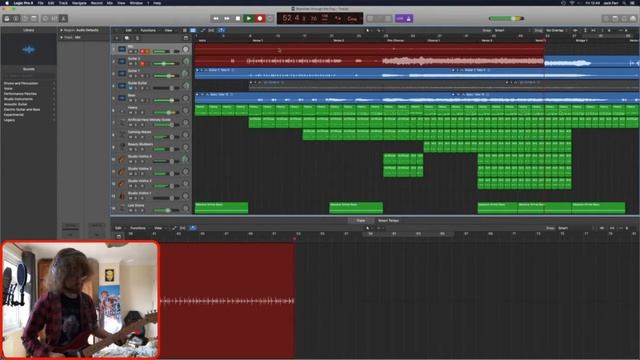640x360 pixels.
Task: Click the Catch Playhead icon in Tracks area
Action: pos(221,30)
